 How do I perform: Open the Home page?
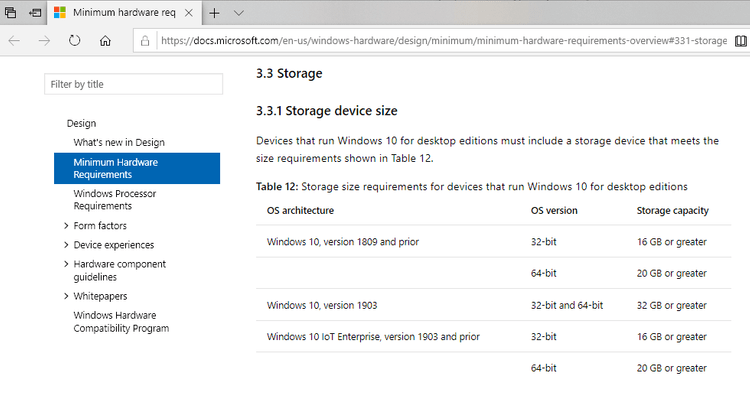[x=105, y=41]
